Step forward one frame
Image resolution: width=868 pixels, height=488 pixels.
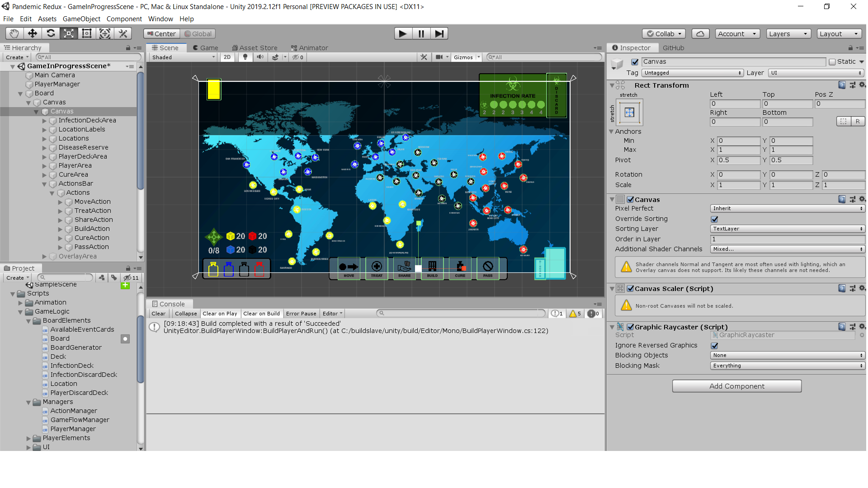439,33
